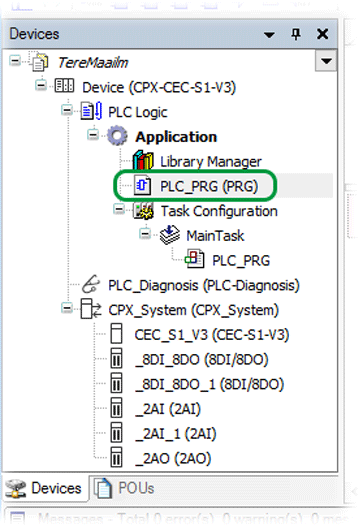Open the device tree view dropdown
The width and height of the screenshot is (363, 526).
coord(326,61)
